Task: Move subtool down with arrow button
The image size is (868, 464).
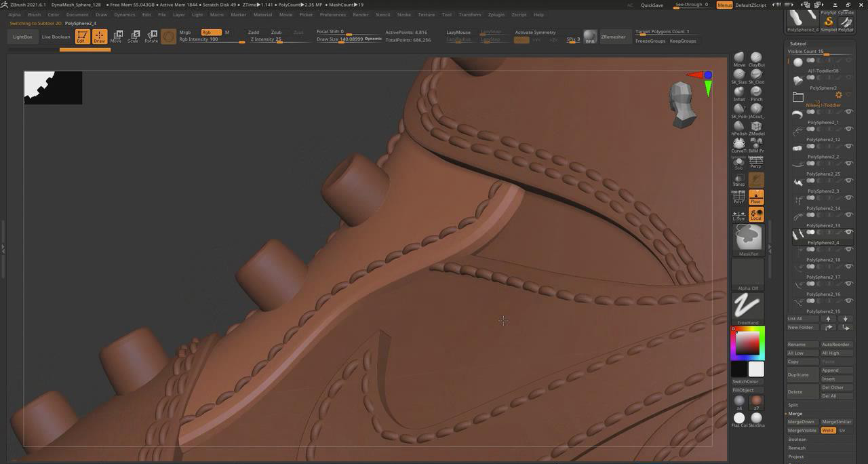Action: click(x=845, y=319)
